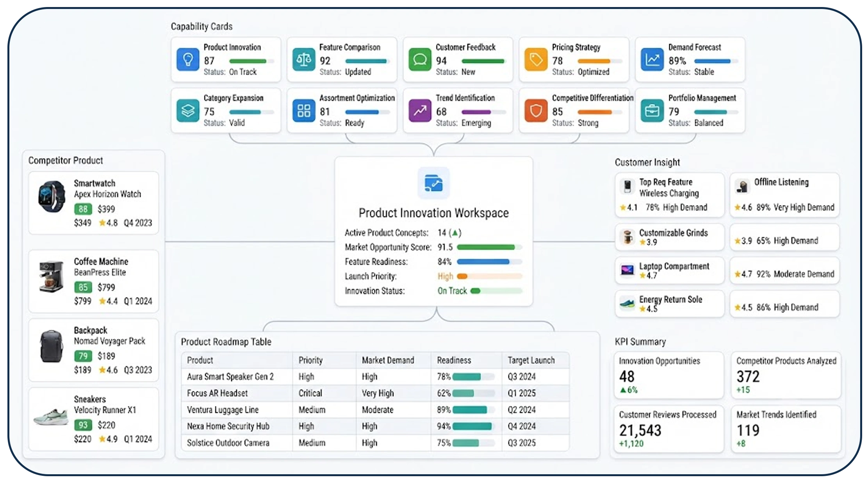The width and height of the screenshot is (868, 484).
Task: Click the Portfolio Management briefcase icon
Action: [x=652, y=110]
